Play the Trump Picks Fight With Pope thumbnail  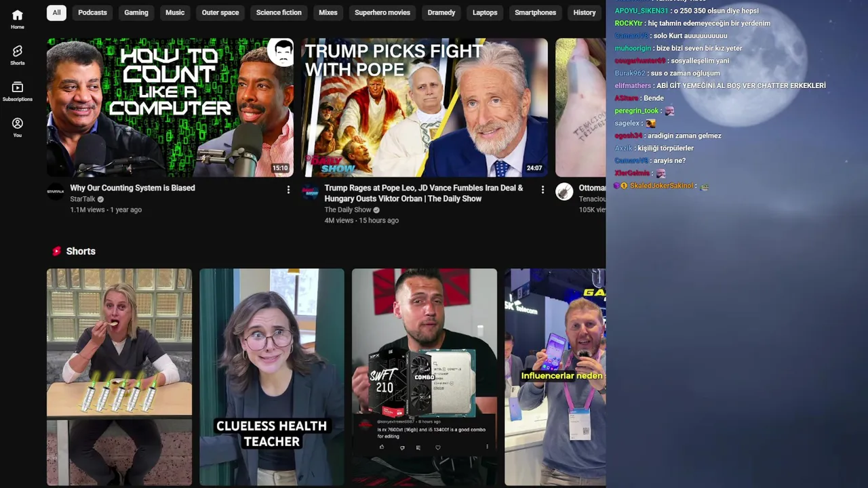pos(425,107)
